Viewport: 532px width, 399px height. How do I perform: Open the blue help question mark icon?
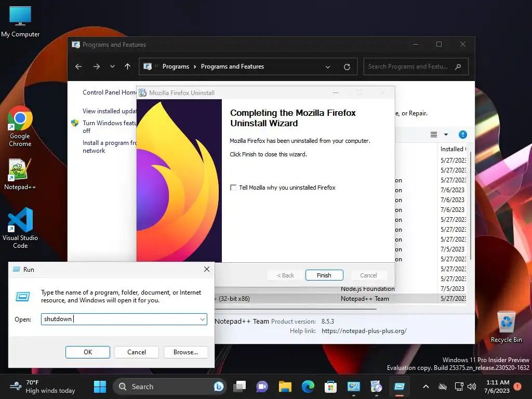pos(463,135)
